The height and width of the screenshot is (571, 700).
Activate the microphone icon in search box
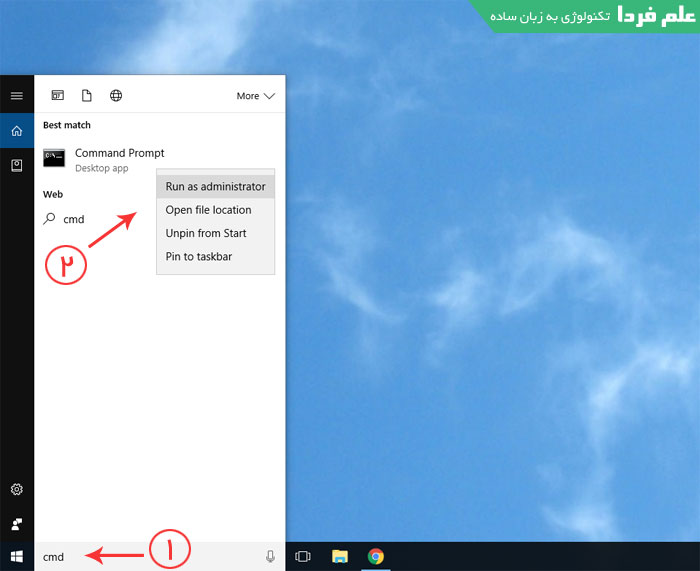pos(270,557)
